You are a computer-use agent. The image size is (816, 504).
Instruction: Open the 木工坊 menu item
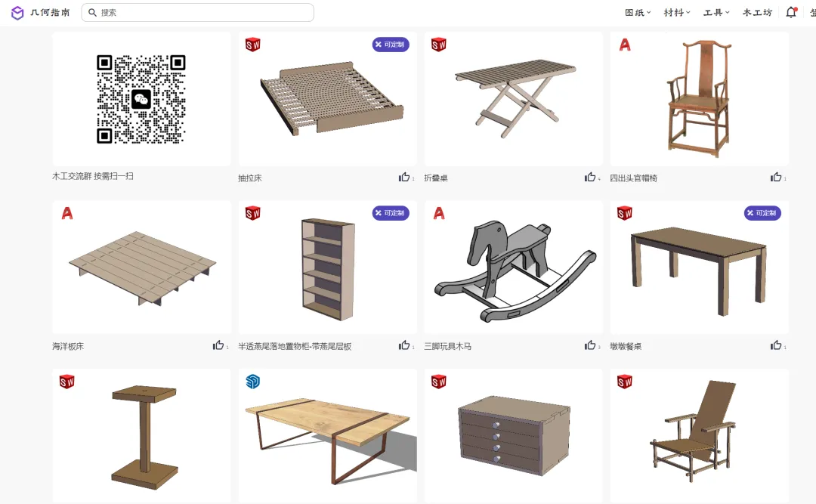click(x=757, y=13)
